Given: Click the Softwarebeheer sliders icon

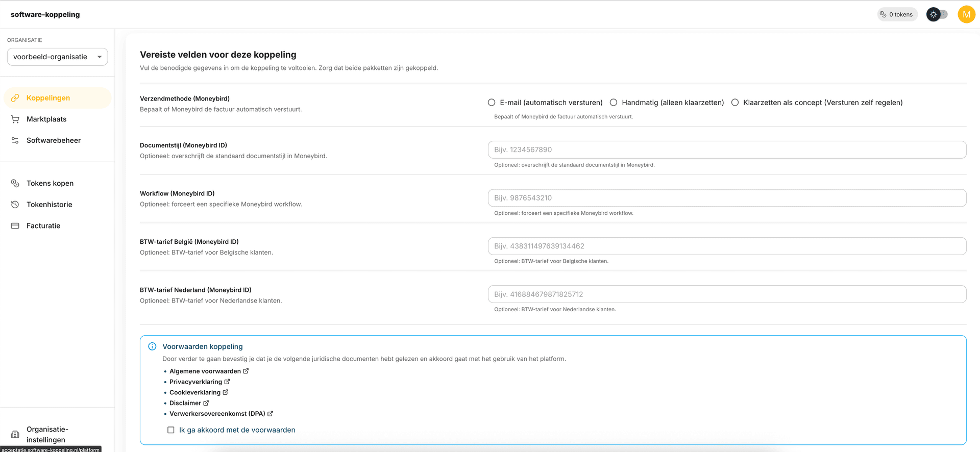Looking at the screenshot, I should [15, 140].
